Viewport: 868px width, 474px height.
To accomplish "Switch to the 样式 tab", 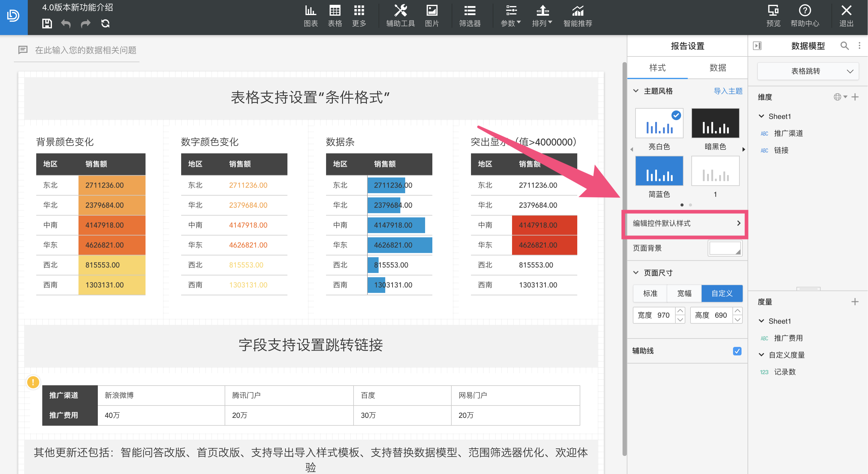I will click(x=657, y=68).
